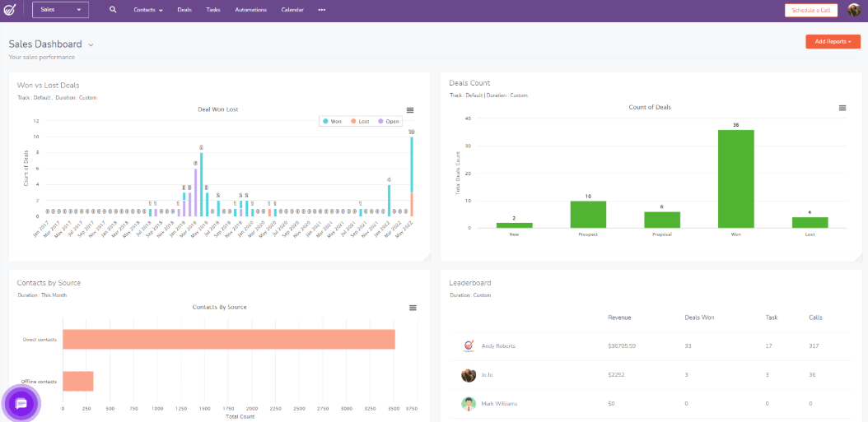Expand the Sales Dashboard chevron
868x422 pixels.
[x=91, y=44]
